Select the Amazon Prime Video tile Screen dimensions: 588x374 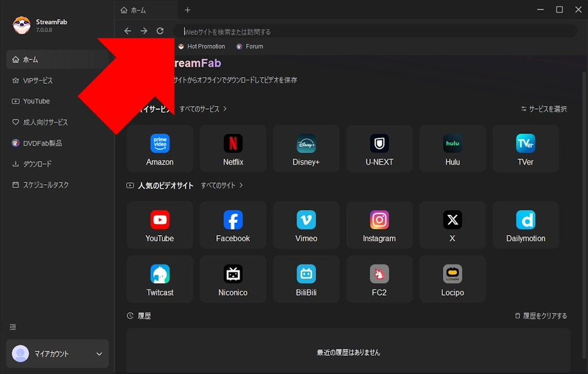coord(160,149)
